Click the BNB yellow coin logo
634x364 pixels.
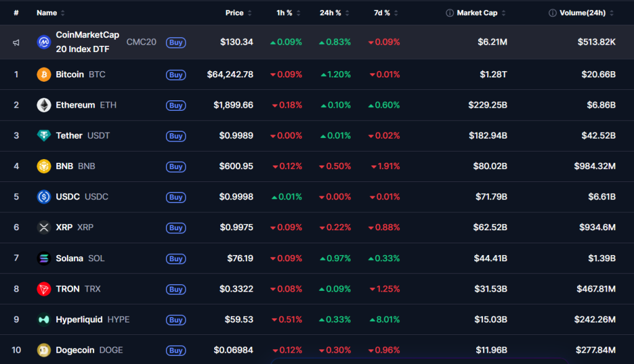click(x=44, y=167)
